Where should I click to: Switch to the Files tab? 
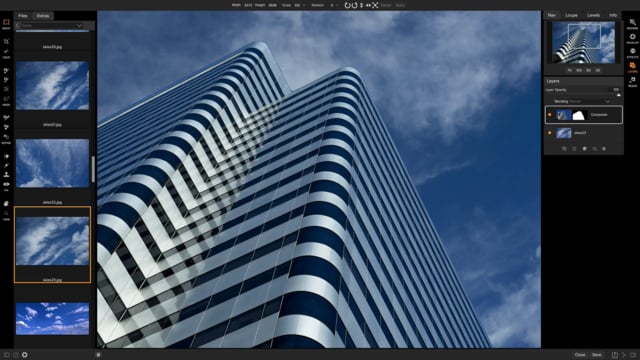coord(23,16)
